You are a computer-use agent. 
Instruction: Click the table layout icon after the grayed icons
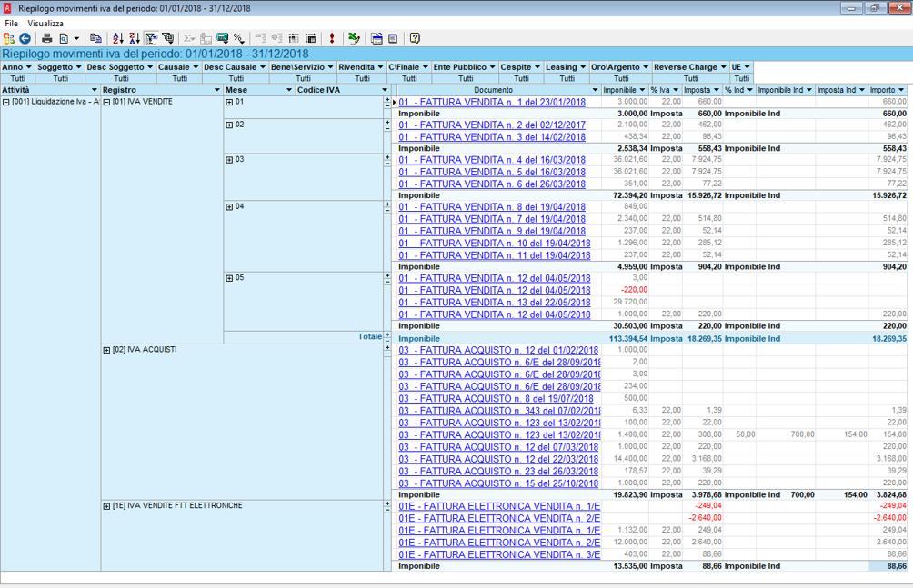pyautogui.click(x=294, y=38)
